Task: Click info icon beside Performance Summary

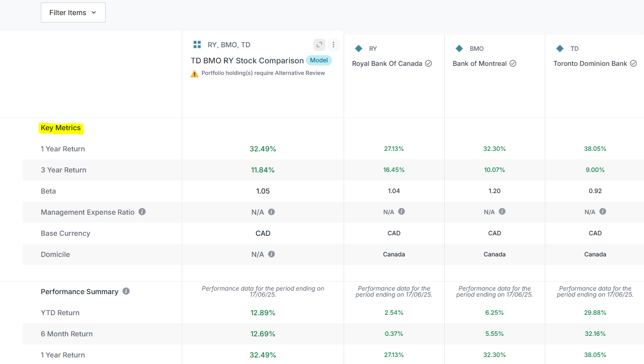Action: [x=126, y=291]
